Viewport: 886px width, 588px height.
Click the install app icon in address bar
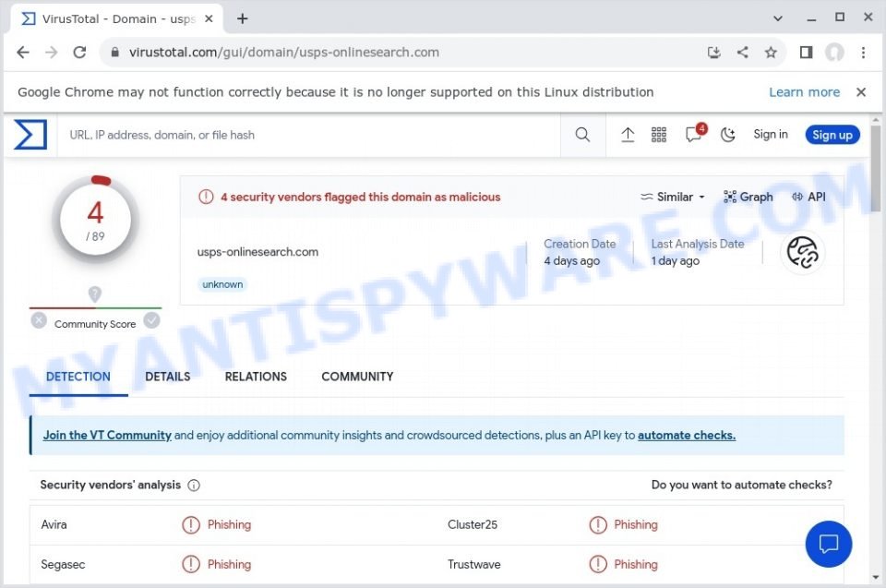click(714, 53)
